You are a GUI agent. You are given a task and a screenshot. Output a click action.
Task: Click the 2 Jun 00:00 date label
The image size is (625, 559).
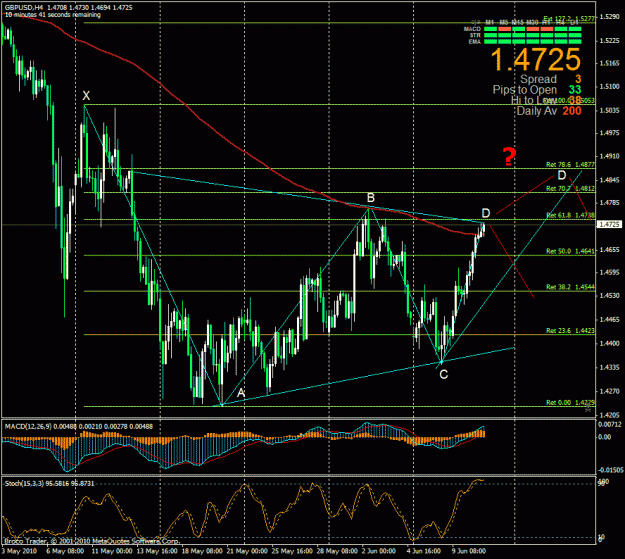(379, 551)
